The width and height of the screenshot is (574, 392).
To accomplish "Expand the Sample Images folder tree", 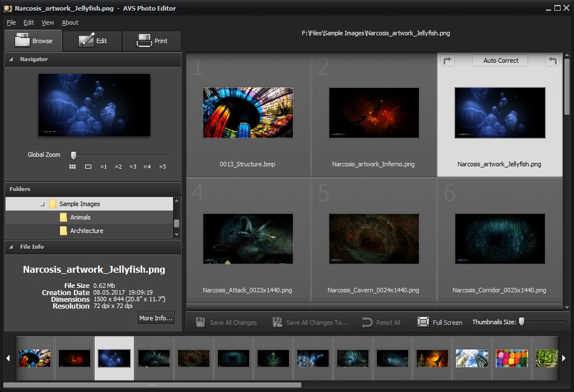I will point(43,203).
